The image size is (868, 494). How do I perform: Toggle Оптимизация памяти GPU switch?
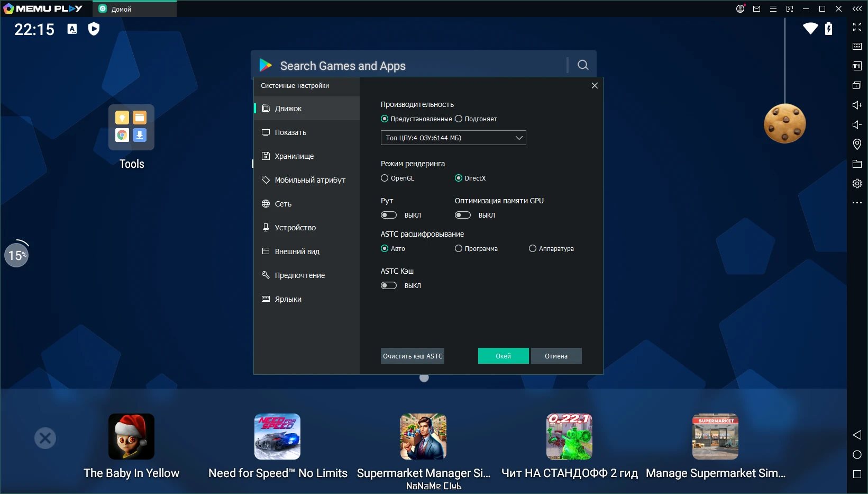(463, 215)
